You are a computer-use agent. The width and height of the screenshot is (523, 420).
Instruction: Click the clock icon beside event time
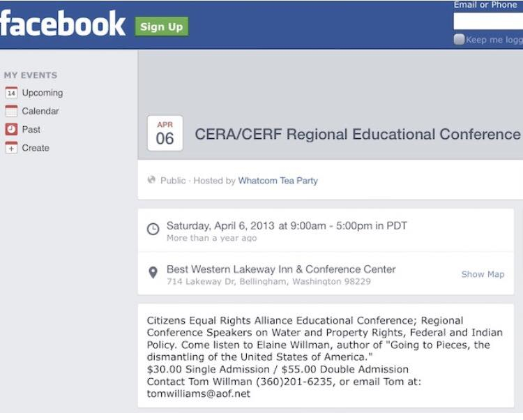tap(153, 229)
